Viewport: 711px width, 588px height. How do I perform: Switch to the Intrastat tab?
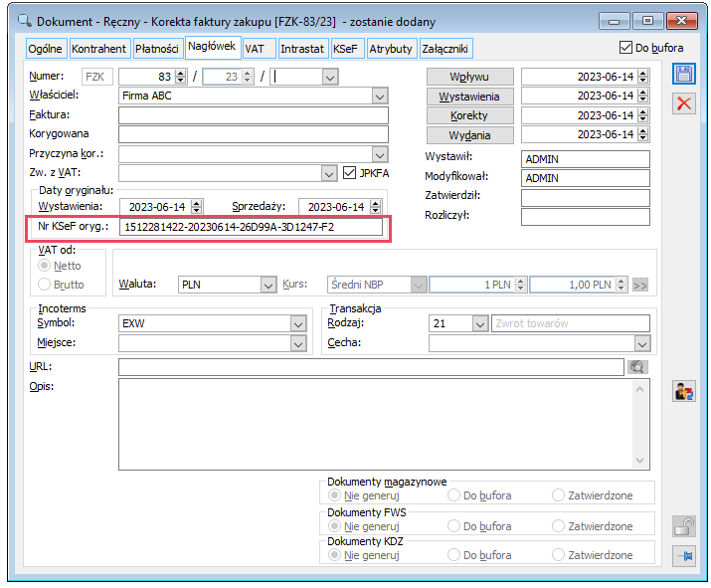click(302, 49)
